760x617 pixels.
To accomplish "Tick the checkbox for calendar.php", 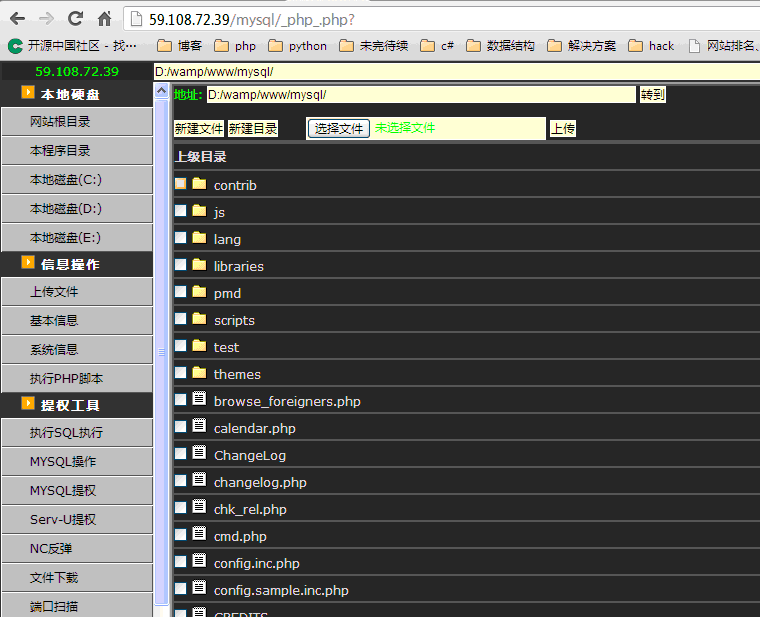I will (x=181, y=427).
